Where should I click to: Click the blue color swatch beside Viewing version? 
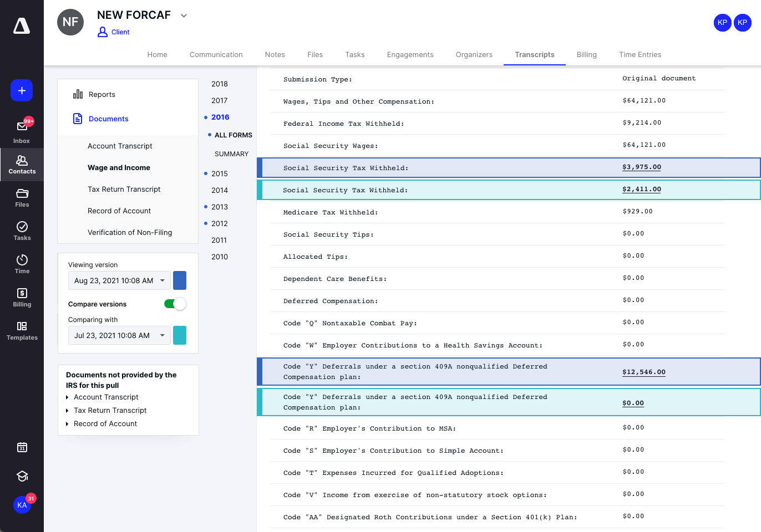[x=179, y=280]
